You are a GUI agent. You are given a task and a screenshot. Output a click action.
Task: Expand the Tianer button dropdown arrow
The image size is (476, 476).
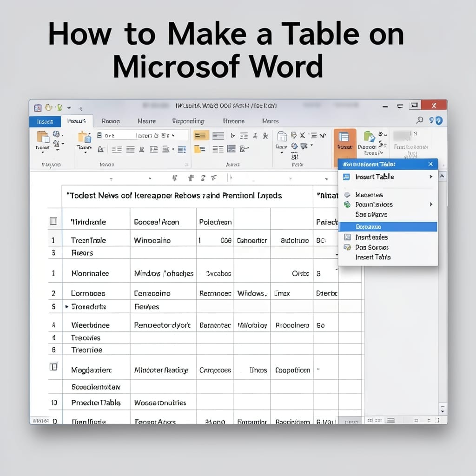(x=86, y=152)
